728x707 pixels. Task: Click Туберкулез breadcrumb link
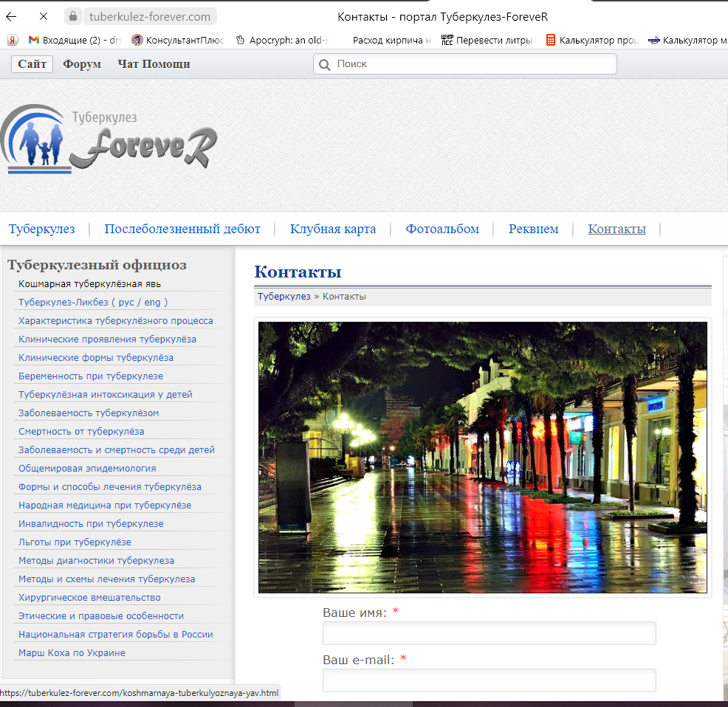[284, 296]
